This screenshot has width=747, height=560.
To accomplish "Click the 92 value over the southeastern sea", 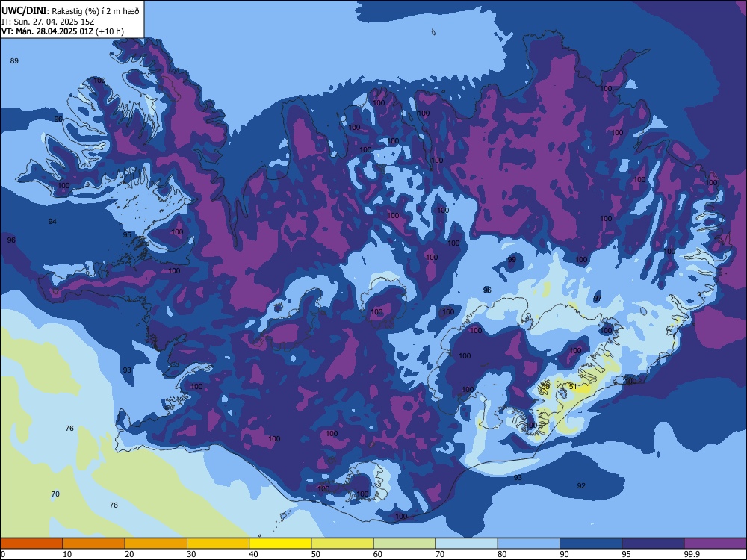I will [x=581, y=486].
